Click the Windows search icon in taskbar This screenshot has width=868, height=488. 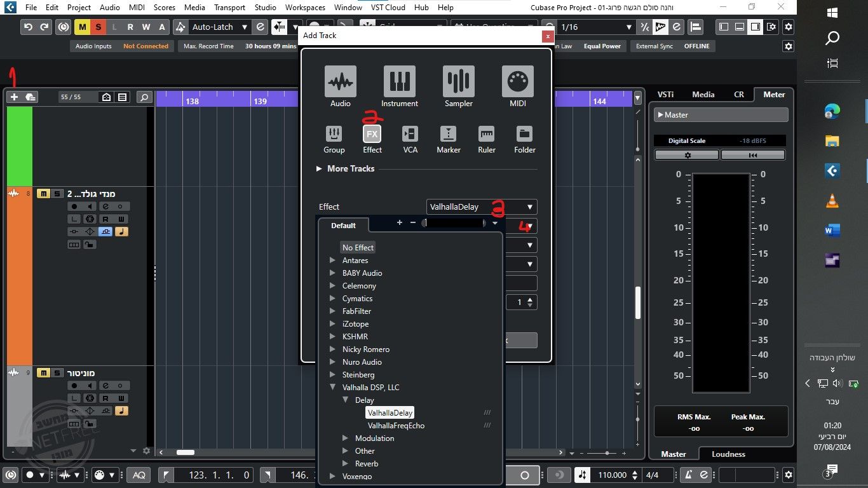[x=832, y=38]
